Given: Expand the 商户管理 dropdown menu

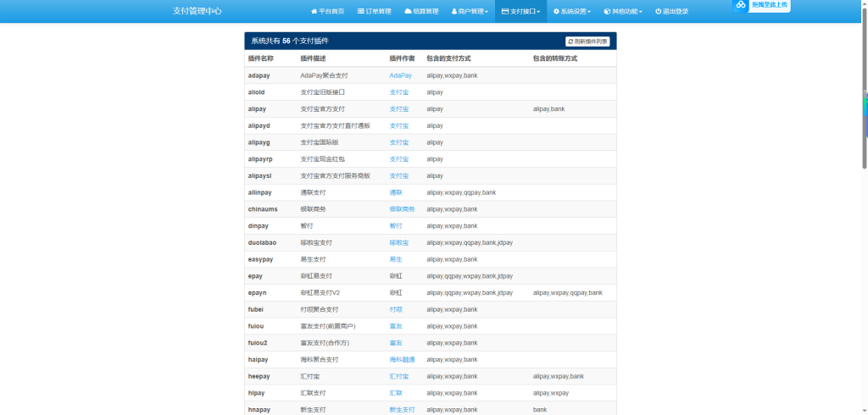Looking at the screenshot, I should pos(470,11).
